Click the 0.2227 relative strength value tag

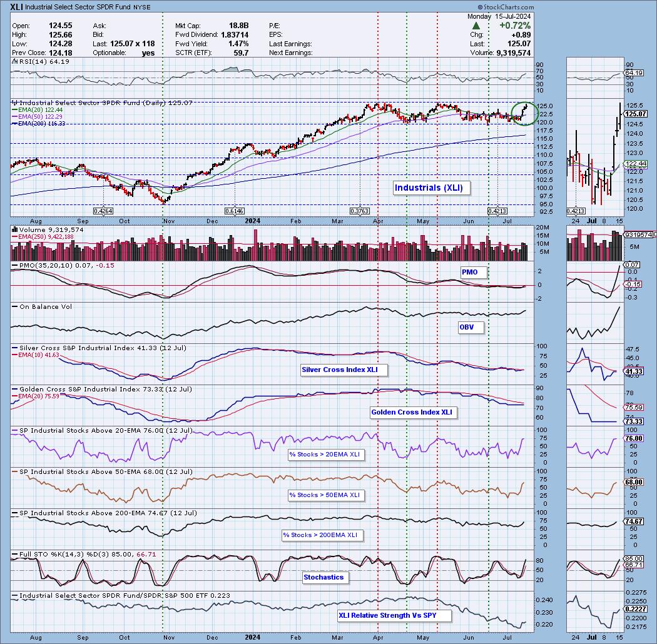pos(636,609)
